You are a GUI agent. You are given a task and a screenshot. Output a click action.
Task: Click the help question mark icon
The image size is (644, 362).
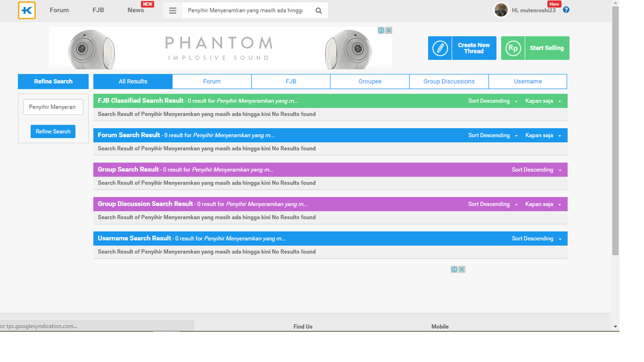point(566,10)
